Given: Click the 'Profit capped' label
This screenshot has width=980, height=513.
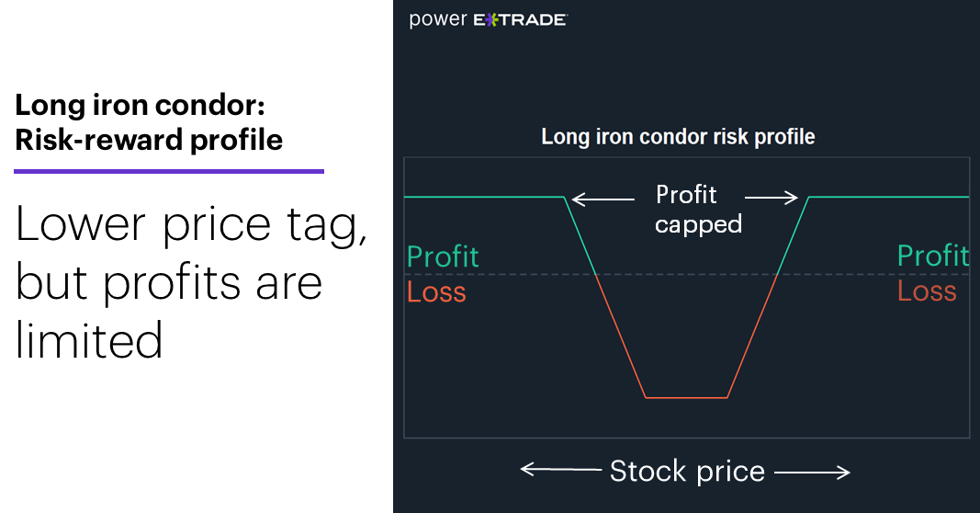Looking at the screenshot, I should click(x=698, y=210).
